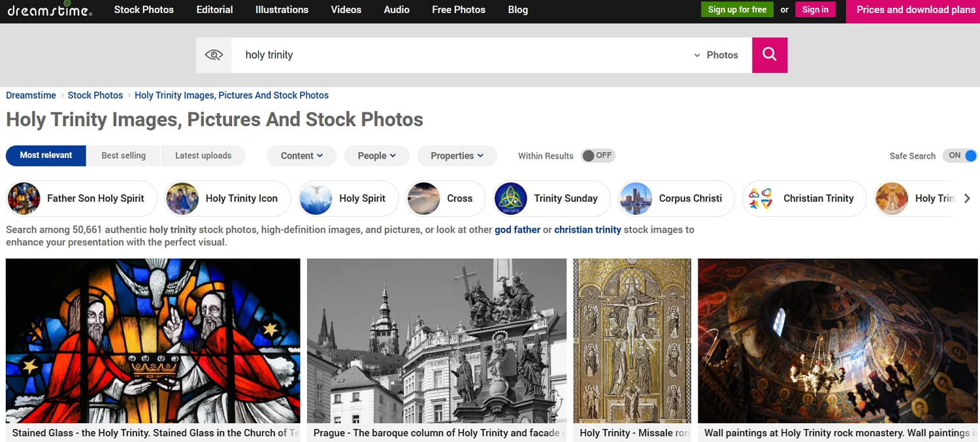The height and width of the screenshot is (442, 980).
Task: Open the Free Photos menu
Action: 459,10
